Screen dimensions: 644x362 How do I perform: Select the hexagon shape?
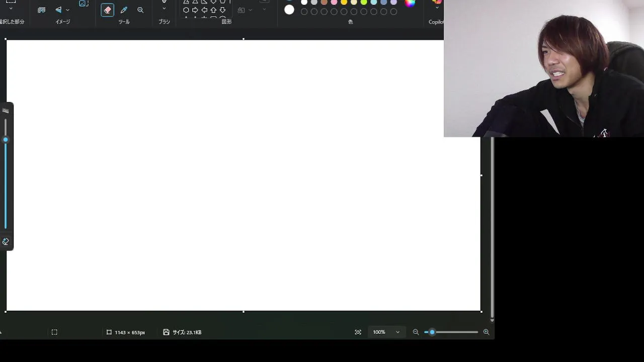[186, 10]
